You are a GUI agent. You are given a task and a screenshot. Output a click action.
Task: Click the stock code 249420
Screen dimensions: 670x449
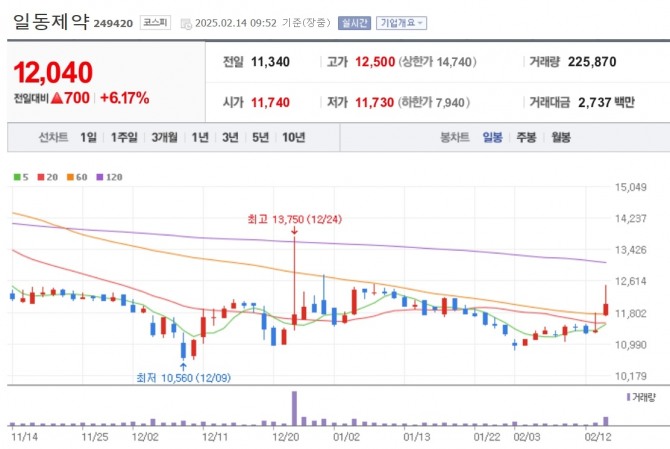pos(113,23)
